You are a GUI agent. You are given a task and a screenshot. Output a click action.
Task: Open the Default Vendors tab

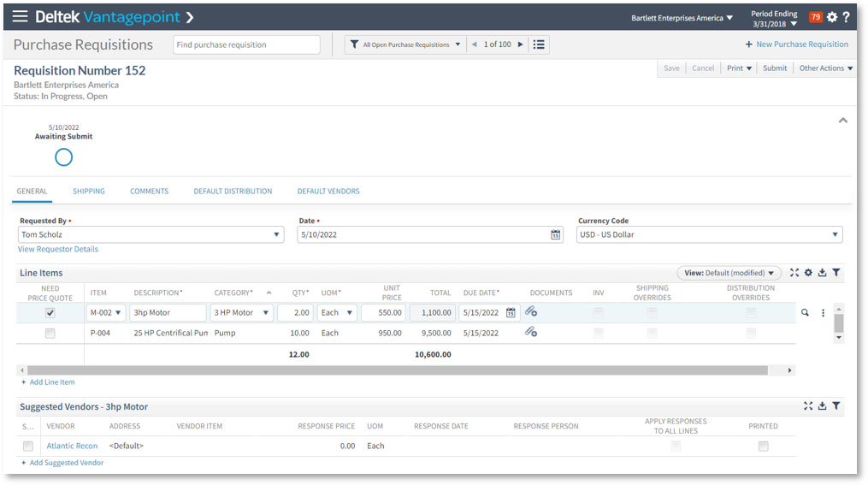(x=328, y=192)
